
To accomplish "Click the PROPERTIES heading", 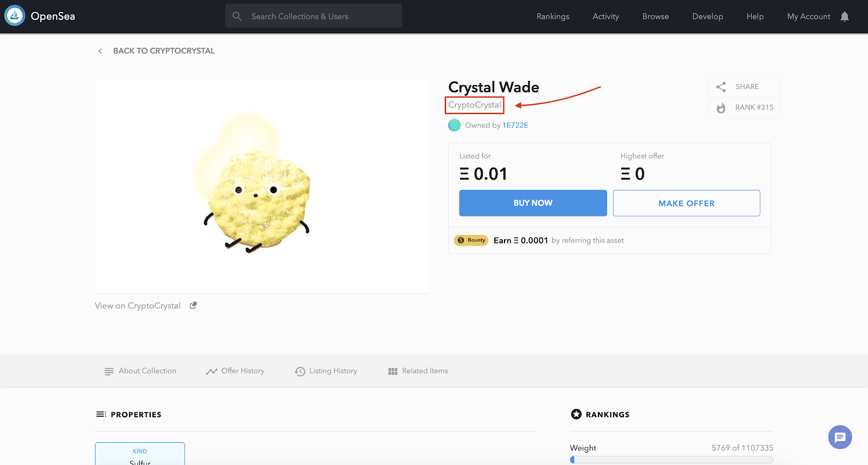I will (x=136, y=415).
